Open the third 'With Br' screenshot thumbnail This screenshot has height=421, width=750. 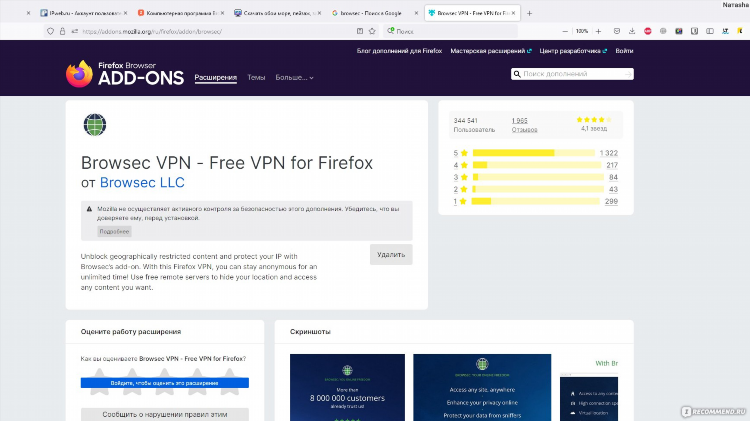click(x=589, y=388)
